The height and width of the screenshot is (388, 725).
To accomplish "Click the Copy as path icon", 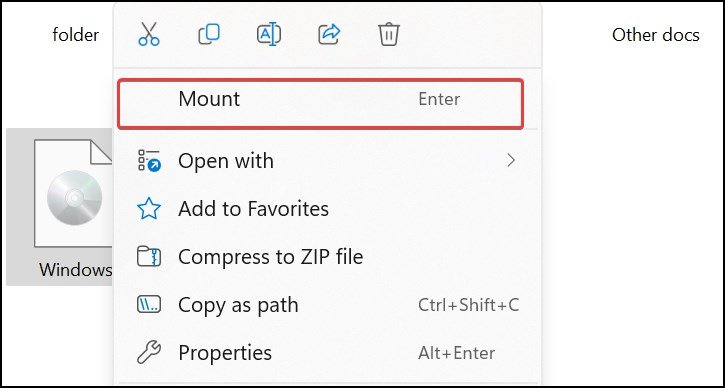I will click(x=149, y=305).
